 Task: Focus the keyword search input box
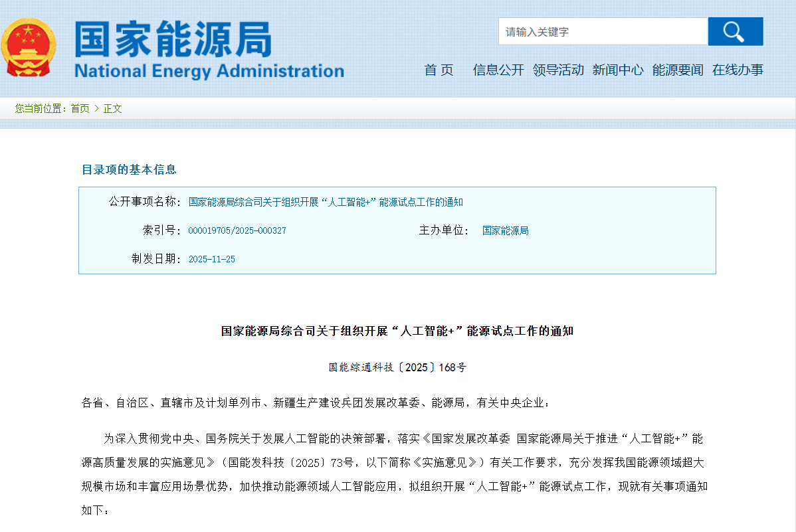pos(603,31)
